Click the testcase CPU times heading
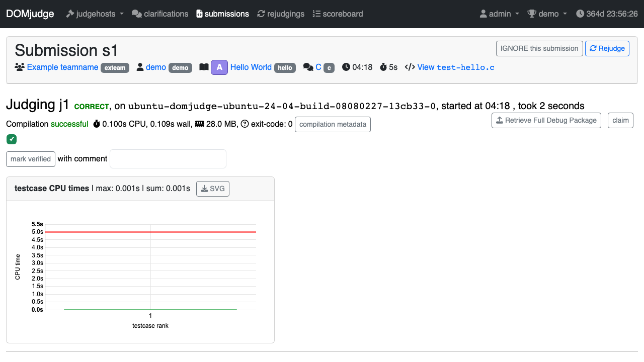The width and height of the screenshot is (644, 362). [x=52, y=189]
